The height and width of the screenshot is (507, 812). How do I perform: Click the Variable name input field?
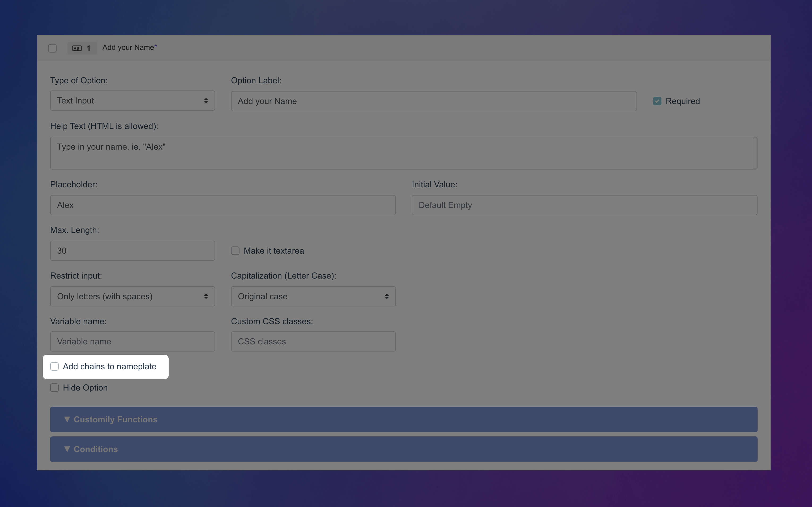[132, 341]
